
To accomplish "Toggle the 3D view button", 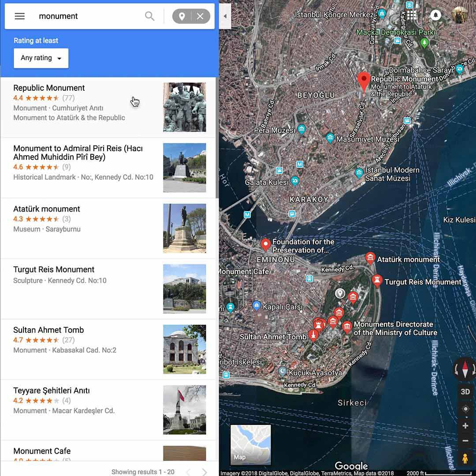I will tap(465, 392).
